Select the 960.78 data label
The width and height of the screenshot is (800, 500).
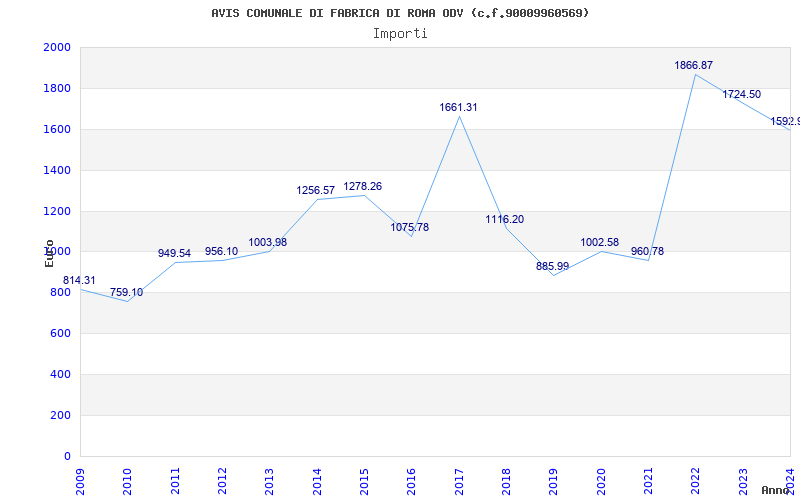(x=647, y=252)
